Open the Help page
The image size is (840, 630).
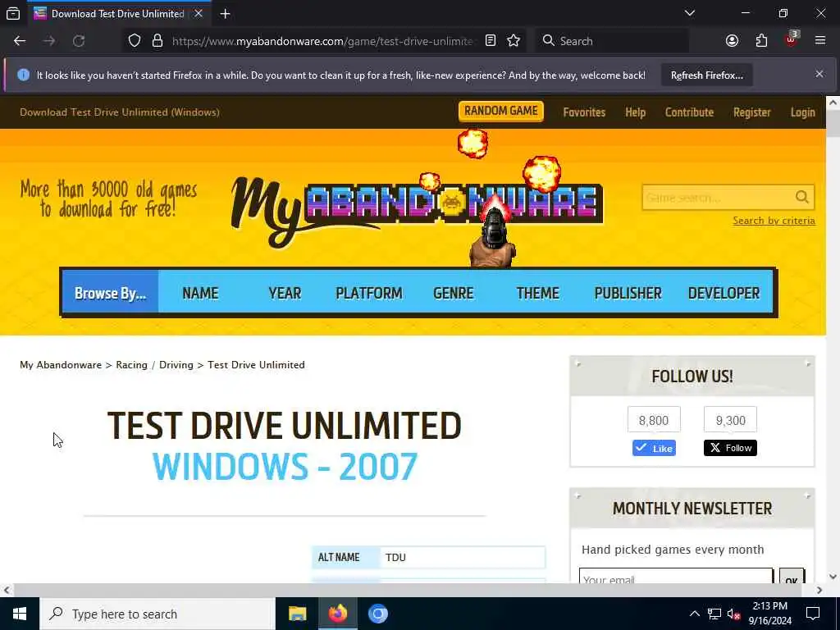(636, 112)
